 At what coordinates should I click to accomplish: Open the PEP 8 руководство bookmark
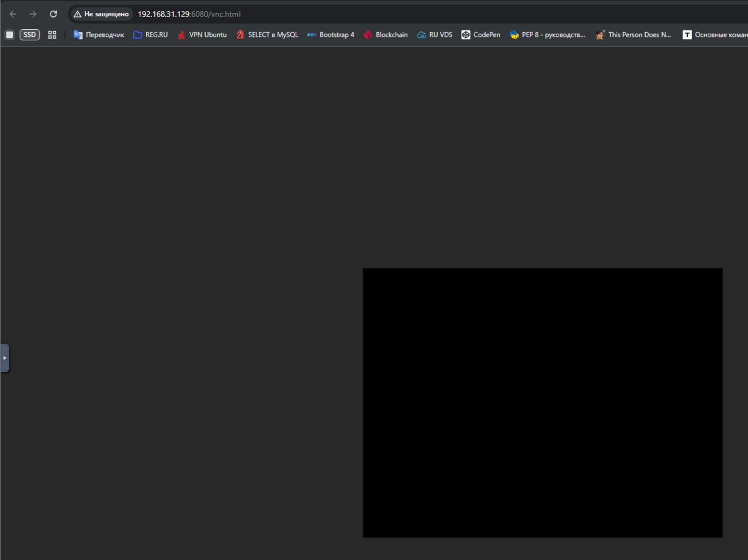[x=548, y=35]
